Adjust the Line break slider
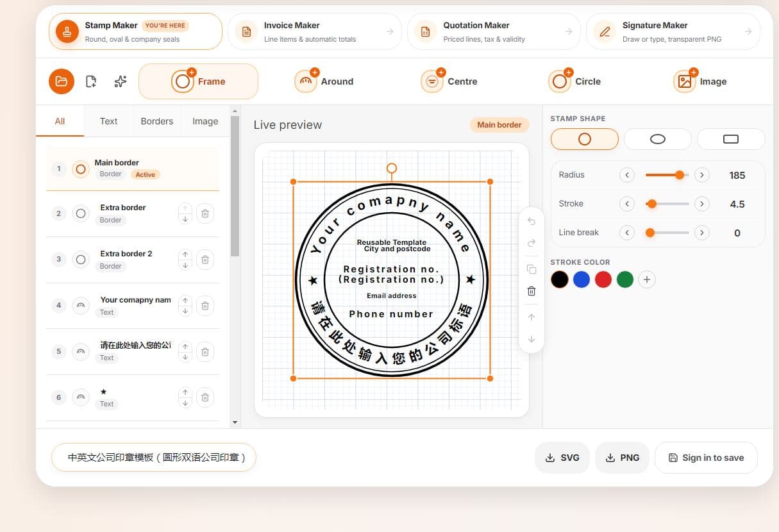This screenshot has height=532, width=779. coord(667,233)
